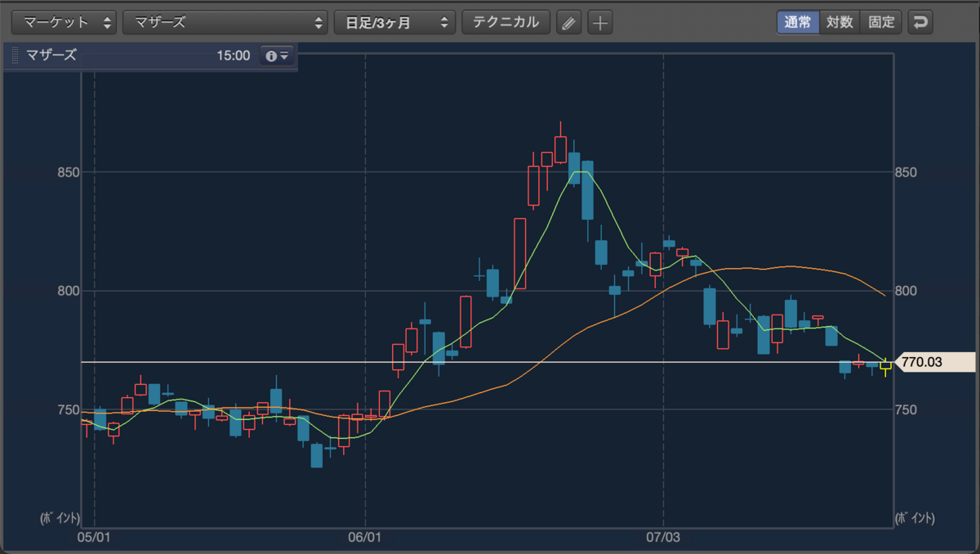Viewport: 980px width, 554px height.
Task: Open the info dropdown in マザーズ panel
Action: (x=277, y=56)
